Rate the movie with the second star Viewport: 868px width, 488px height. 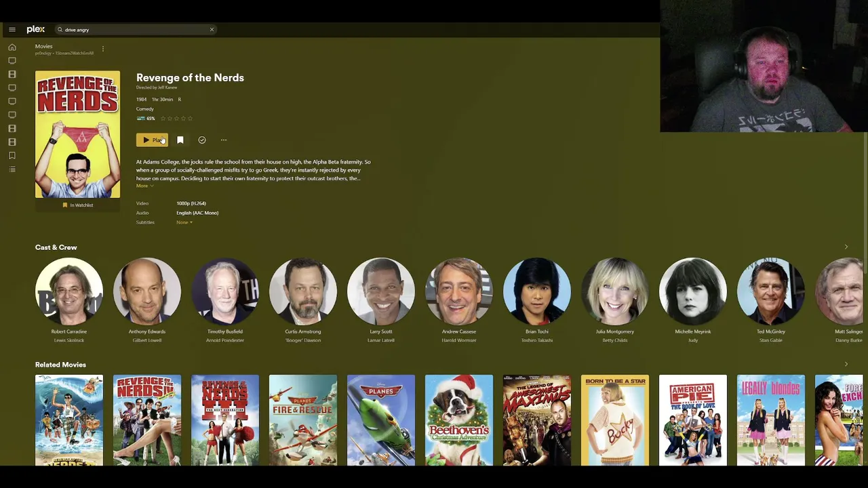click(x=170, y=119)
